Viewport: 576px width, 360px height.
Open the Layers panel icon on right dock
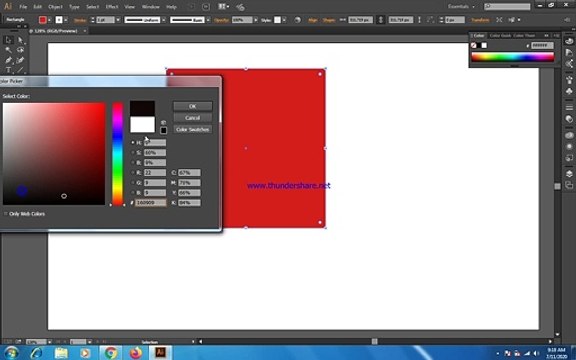(569, 174)
